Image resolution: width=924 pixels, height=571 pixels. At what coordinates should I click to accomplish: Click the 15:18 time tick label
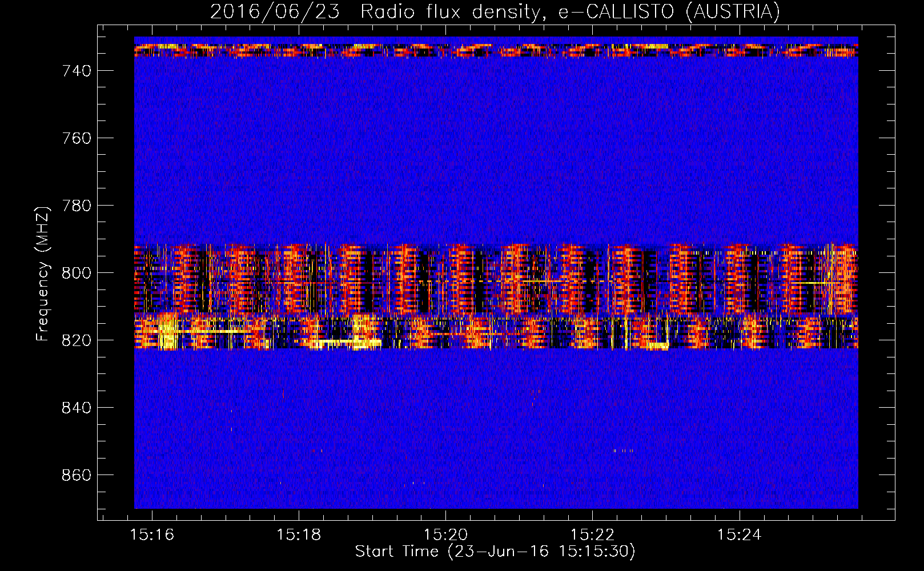299,534
